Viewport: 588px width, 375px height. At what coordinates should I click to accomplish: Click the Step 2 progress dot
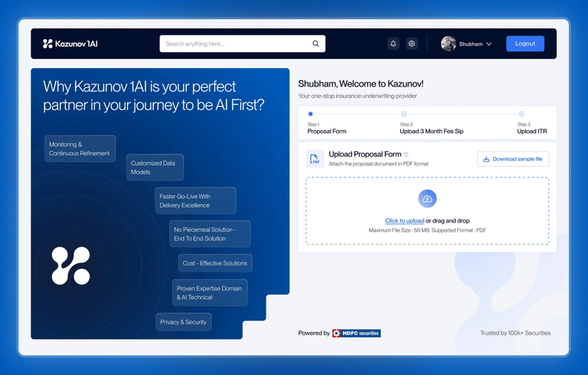pyautogui.click(x=404, y=113)
